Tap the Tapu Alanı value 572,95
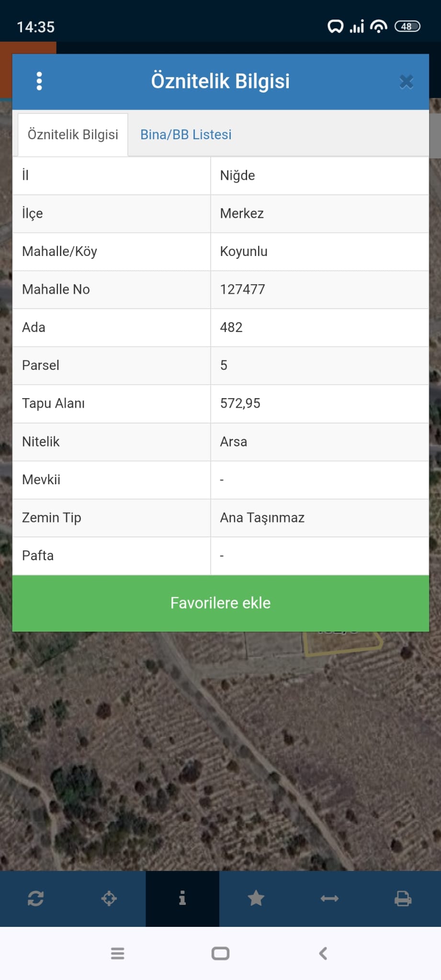 pos(240,403)
